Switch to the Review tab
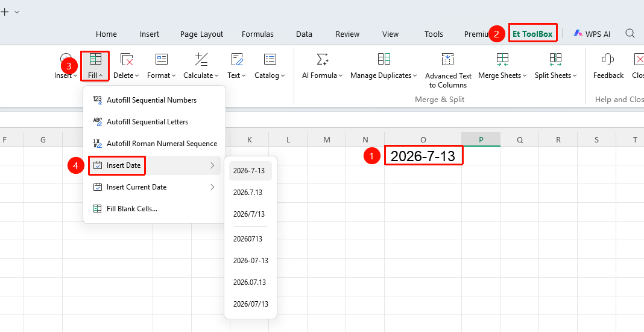 click(347, 34)
